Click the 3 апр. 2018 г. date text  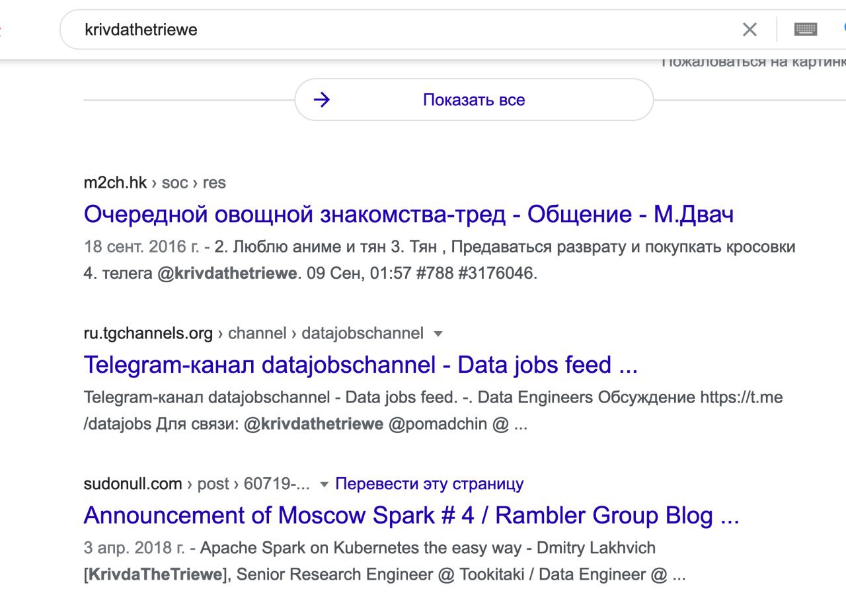(x=135, y=548)
